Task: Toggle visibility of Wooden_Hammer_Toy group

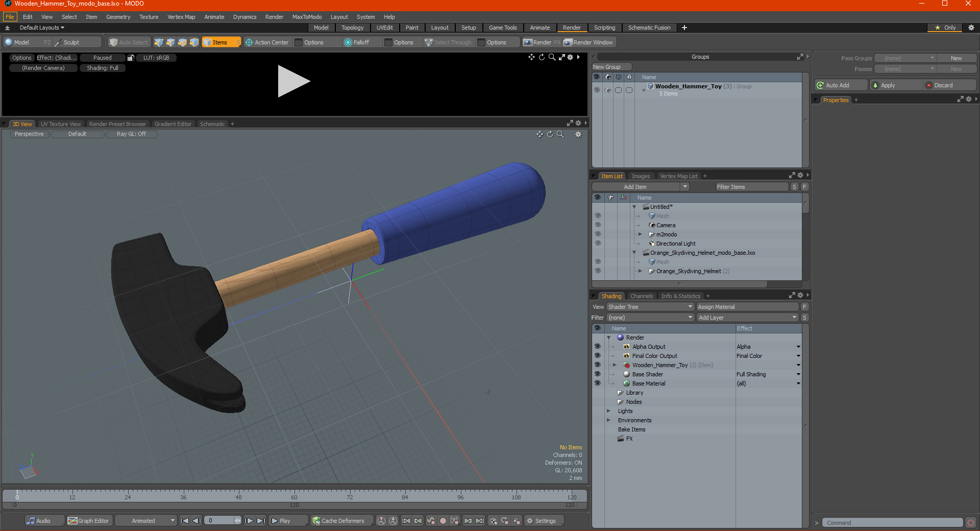Action: [x=597, y=90]
